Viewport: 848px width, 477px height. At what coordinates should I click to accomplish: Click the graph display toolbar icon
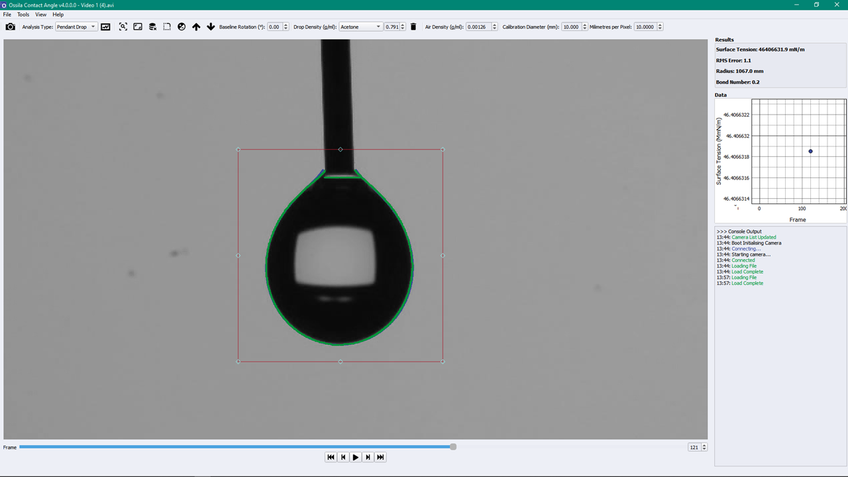pyautogui.click(x=105, y=27)
